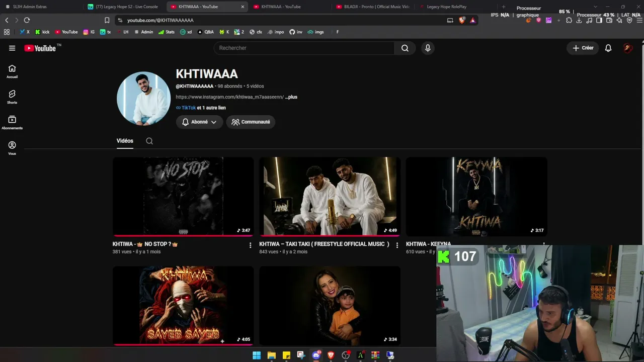Viewport: 644px width, 362px height.
Task: Expand channel description with ...plus
Action: coord(291,97)
